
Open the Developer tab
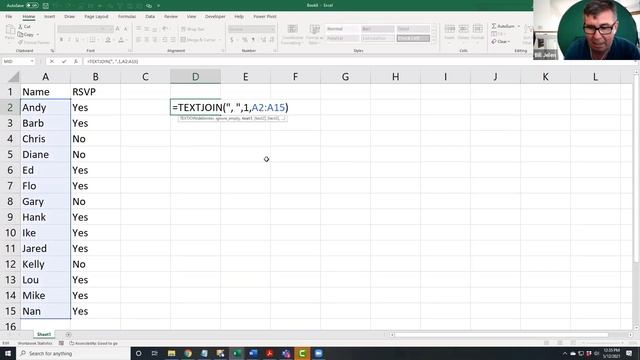(x=215, y=17)
